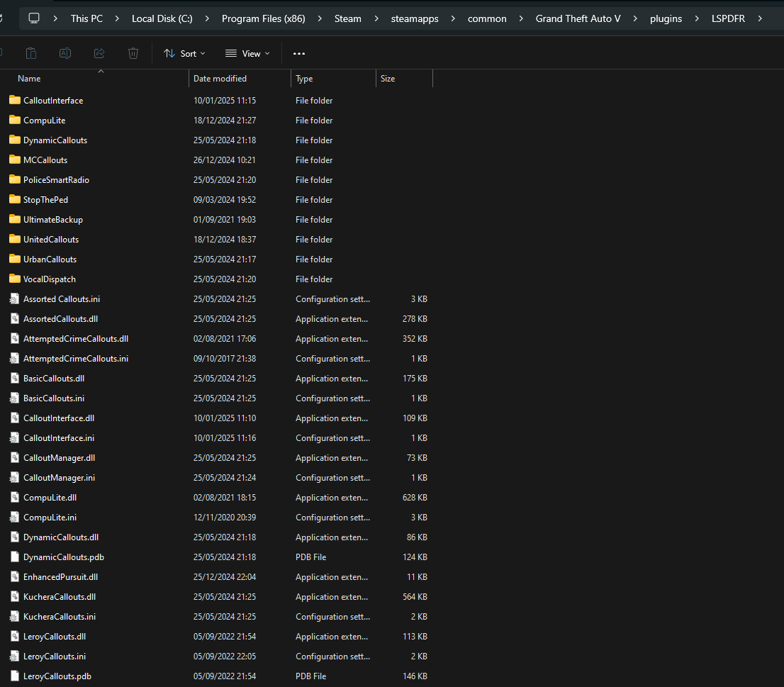Select the CompuLite folder icon
Screen dimensions: 784x687
(x=15, y=120)
